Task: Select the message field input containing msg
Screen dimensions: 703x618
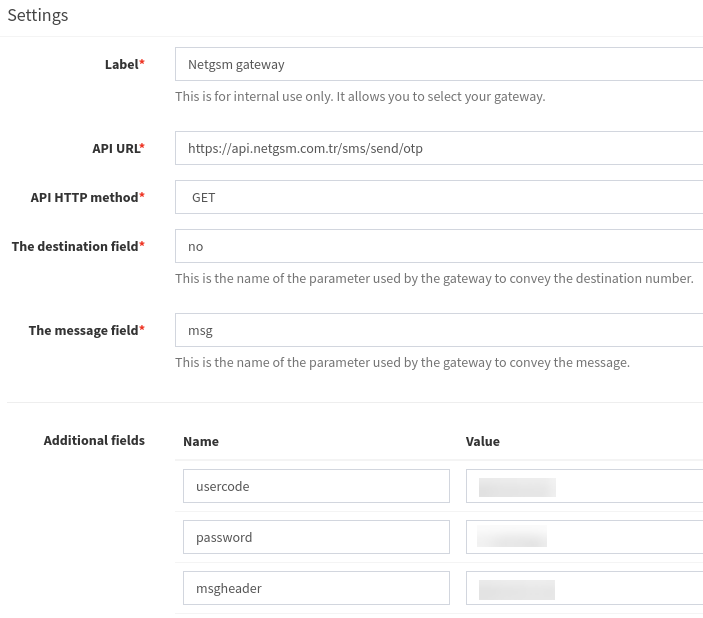Action: coord(438,330)
